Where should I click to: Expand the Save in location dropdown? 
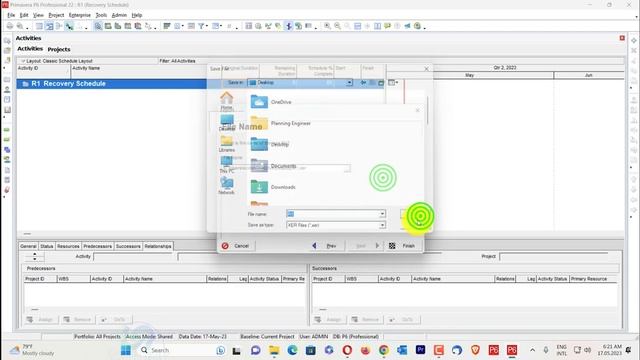point(349,83)
